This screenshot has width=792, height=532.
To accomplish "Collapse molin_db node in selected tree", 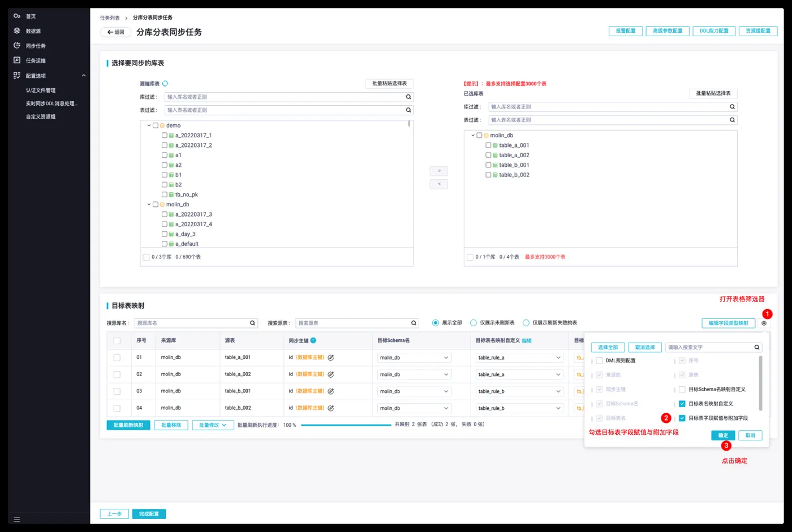I will click(473, 136).
